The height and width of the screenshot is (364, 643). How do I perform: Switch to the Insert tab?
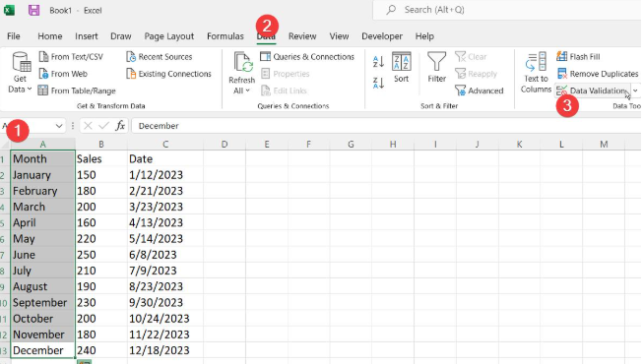tap(86, 36)
